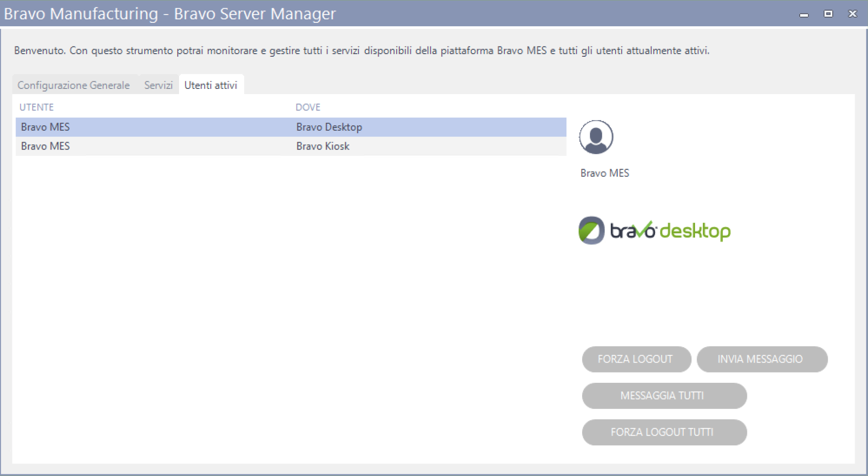Click the FORZA LOGOUT button
This screenshot has height=476, width=868.
coord(636,359)
